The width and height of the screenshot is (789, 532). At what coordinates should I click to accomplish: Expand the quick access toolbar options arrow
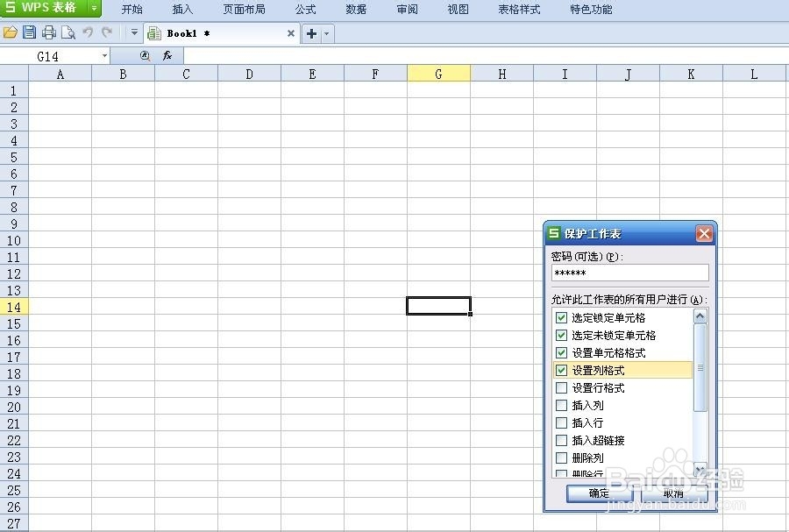tap(134, 32)
